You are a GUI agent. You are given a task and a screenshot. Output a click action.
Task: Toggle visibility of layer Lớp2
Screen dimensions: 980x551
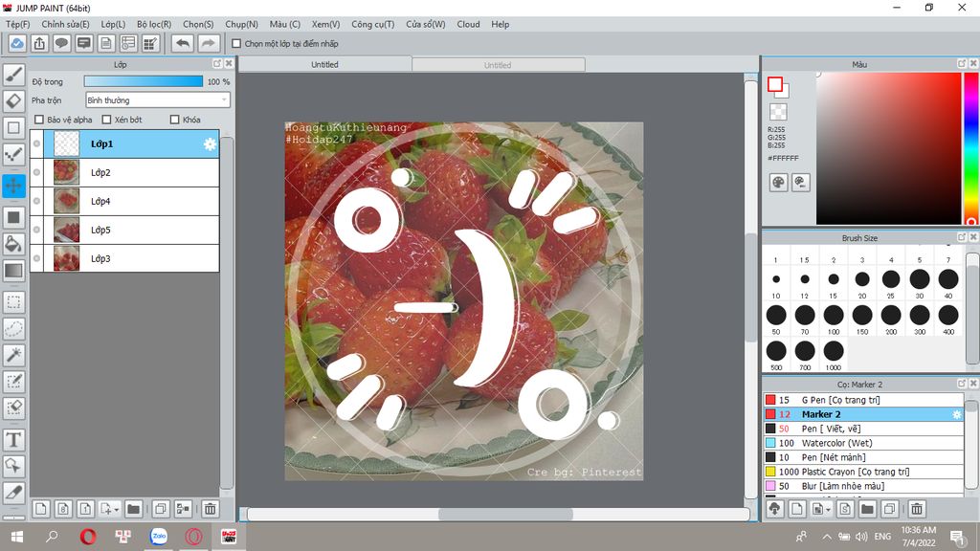[37, 172]
